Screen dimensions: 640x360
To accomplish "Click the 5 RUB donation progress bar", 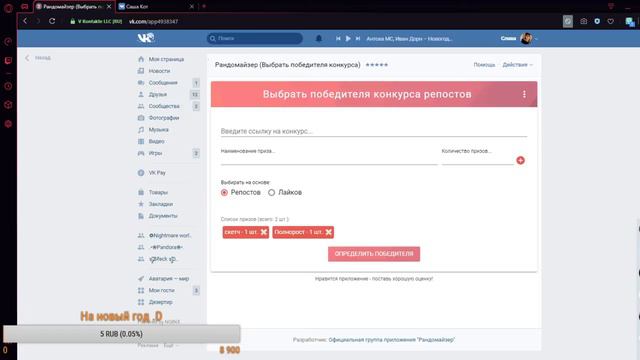I will click(x=122, y=334).
